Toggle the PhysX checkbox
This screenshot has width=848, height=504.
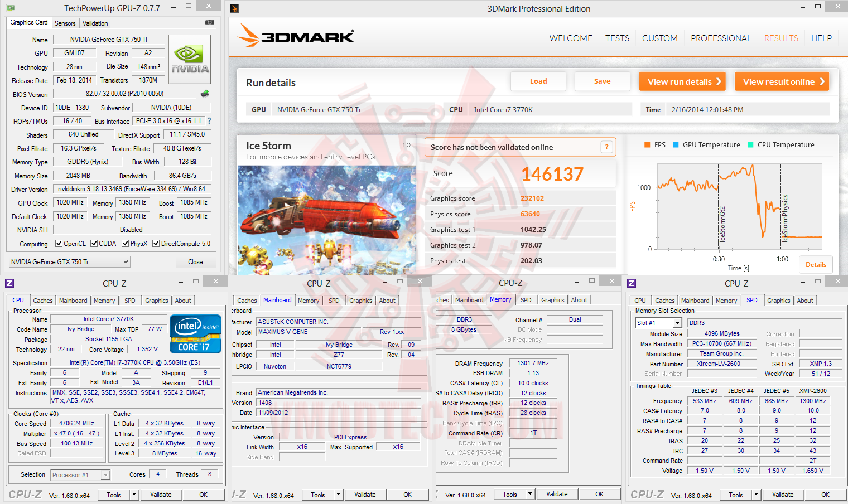click(x=126, y=244)
